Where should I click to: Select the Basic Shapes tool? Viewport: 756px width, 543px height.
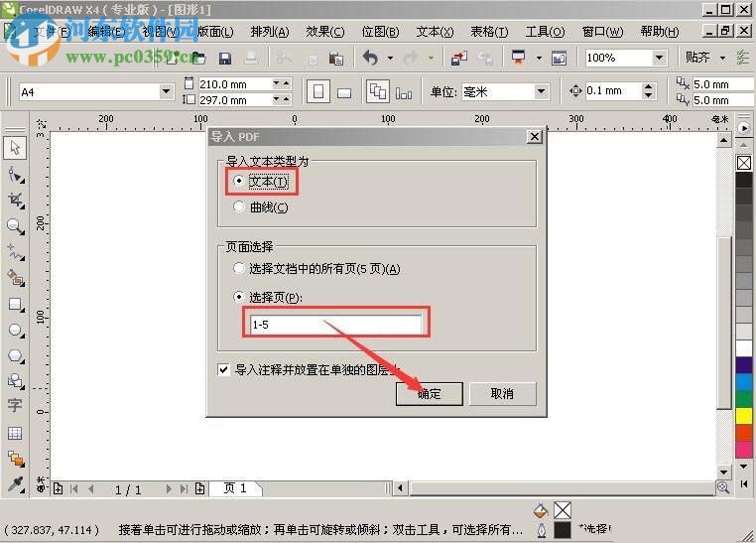click(15, 381)
